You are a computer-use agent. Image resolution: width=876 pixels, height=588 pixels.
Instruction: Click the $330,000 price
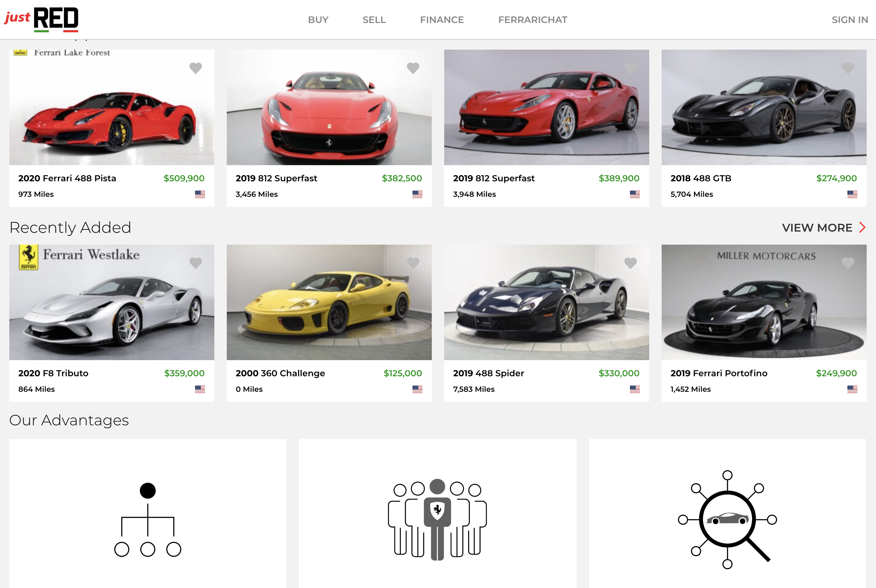pos(619,373)
